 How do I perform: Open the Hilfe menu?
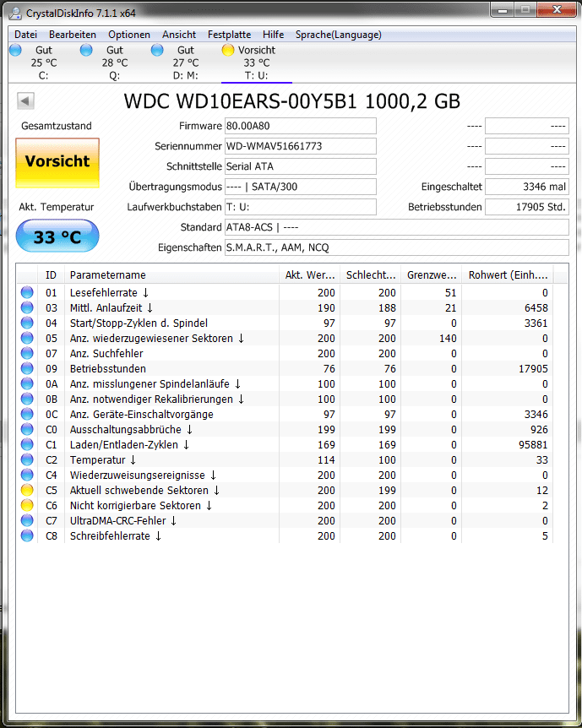click(x=273, y=35)
